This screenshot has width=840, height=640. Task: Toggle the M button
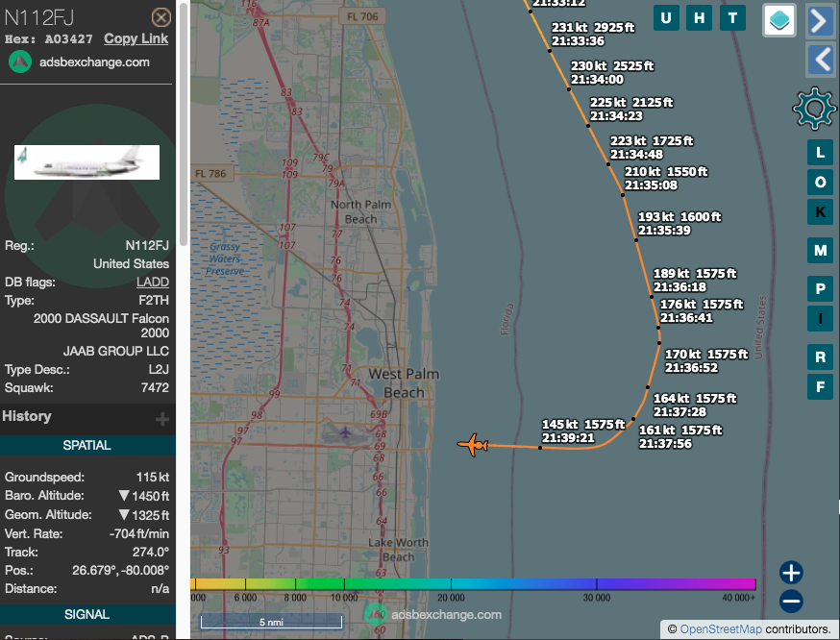[x=820, y=250]
